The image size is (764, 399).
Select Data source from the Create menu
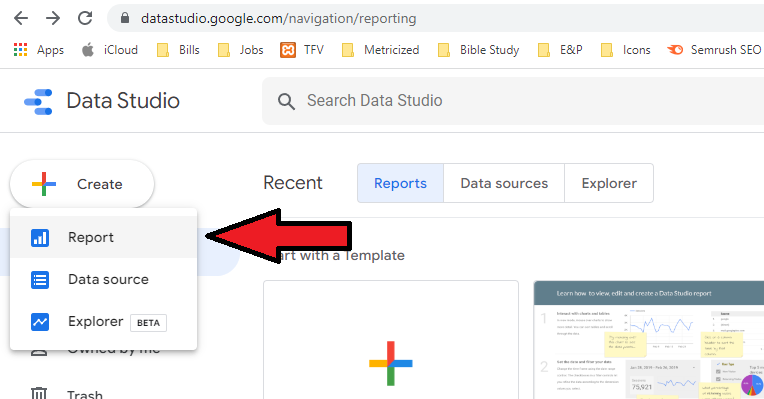pos(103,280)
